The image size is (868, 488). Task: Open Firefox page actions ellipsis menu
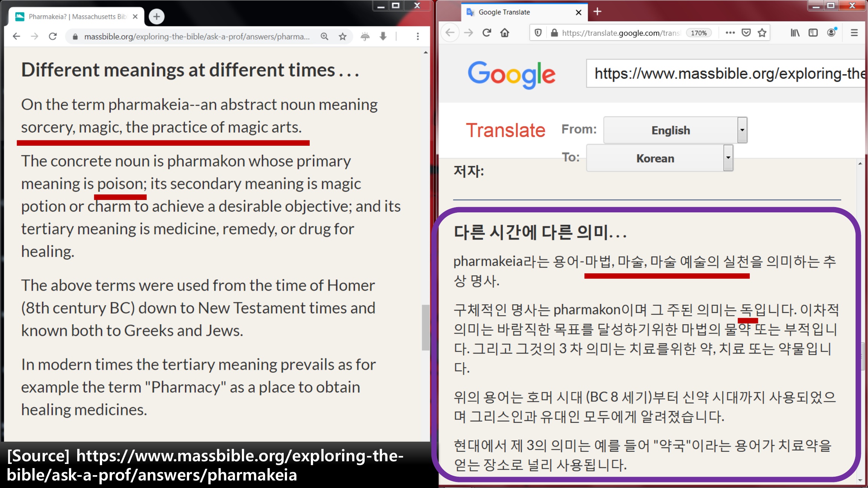(x=730, y=33)
